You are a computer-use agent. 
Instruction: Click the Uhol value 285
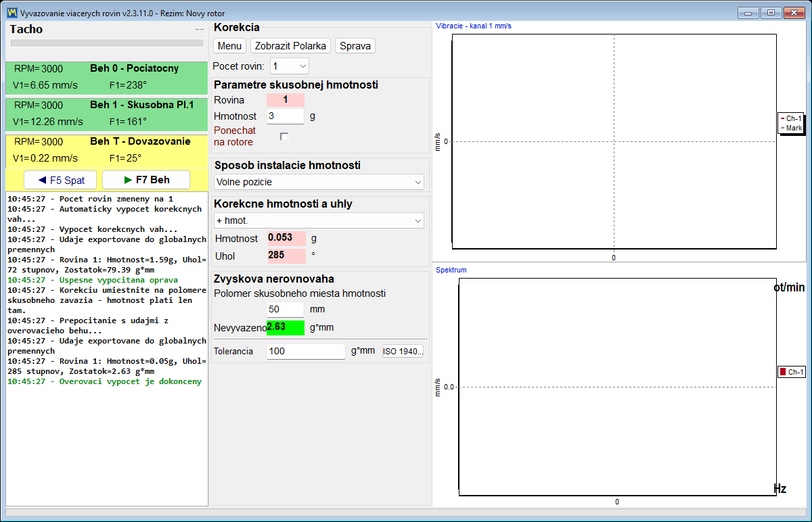click(x=286, y=256)
